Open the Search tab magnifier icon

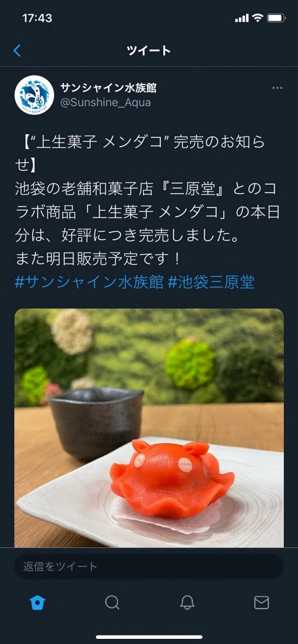pos(112,603)
